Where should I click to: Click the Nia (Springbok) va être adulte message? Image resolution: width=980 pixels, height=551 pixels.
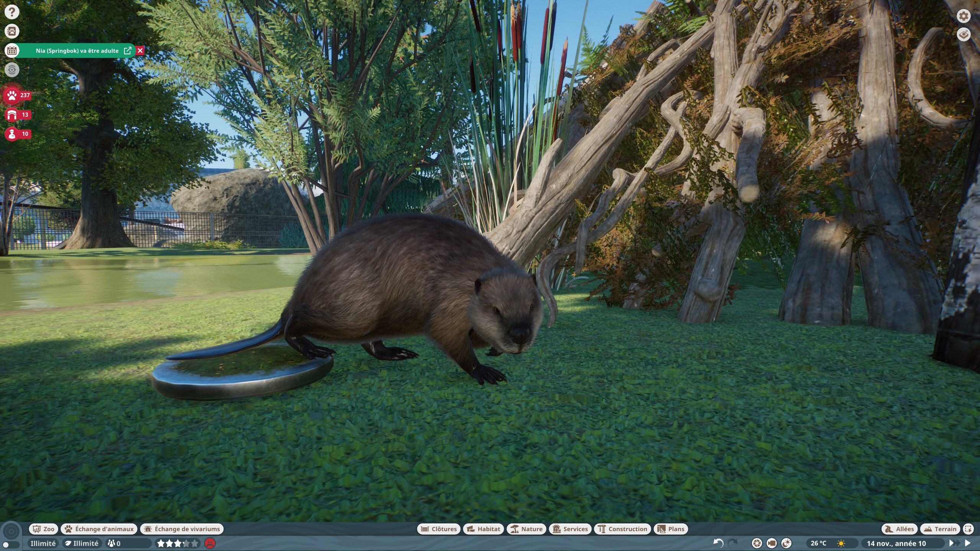pyautogui.click(x=77, y=51)
